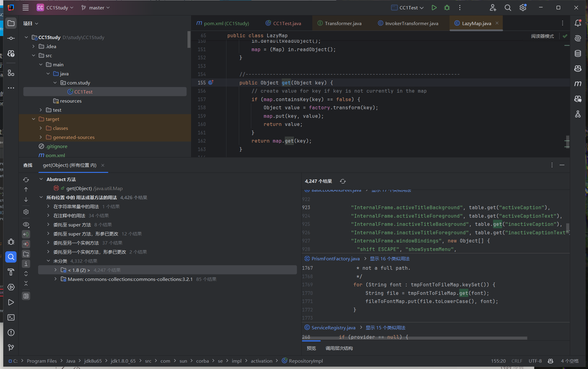The width and height of the screenshot is (588, 369).
Task: Toggle show read access filter
Action: pyautogui.click(x=26, y=234)
